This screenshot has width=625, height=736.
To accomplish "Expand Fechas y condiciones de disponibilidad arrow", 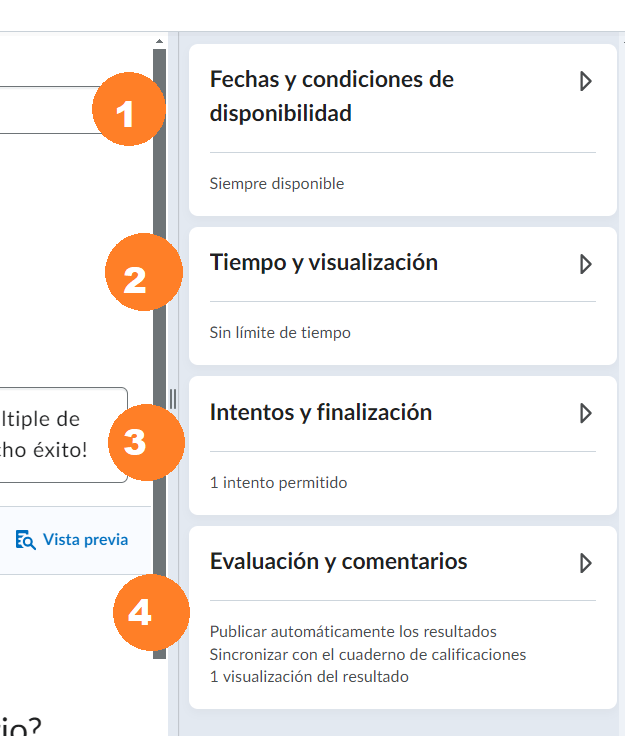I will point(586,81).
